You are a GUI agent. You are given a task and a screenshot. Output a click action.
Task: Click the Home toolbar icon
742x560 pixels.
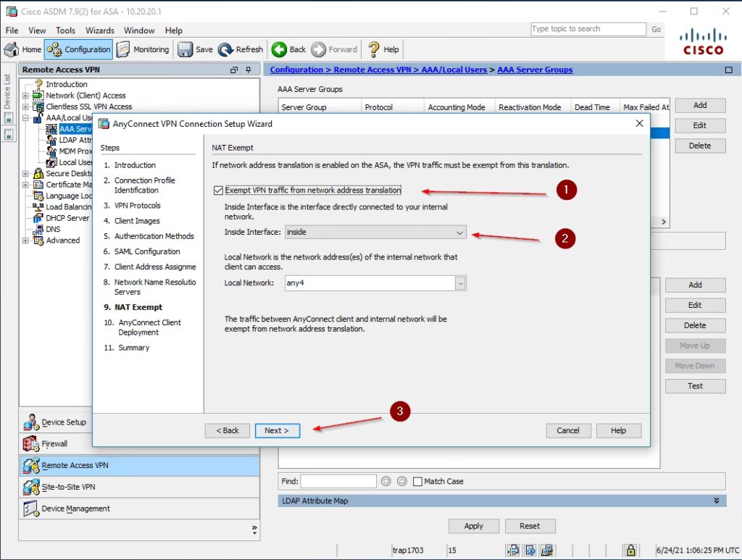tap(12, 49)
